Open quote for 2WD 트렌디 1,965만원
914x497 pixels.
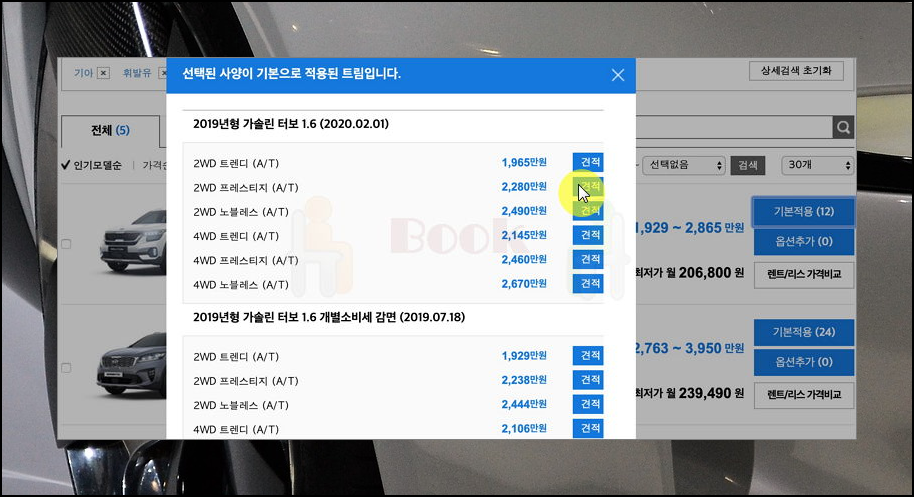click(x=588, y=162)
